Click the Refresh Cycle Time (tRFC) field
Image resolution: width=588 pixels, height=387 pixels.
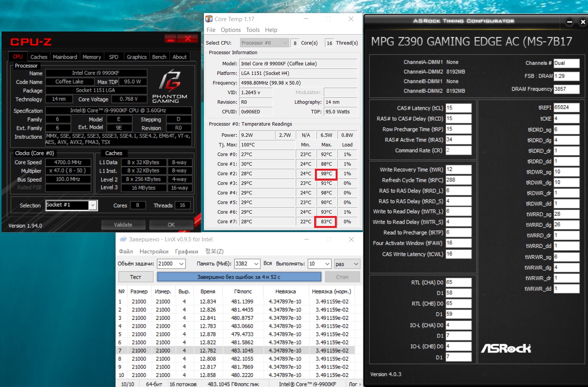coord(459,180)
